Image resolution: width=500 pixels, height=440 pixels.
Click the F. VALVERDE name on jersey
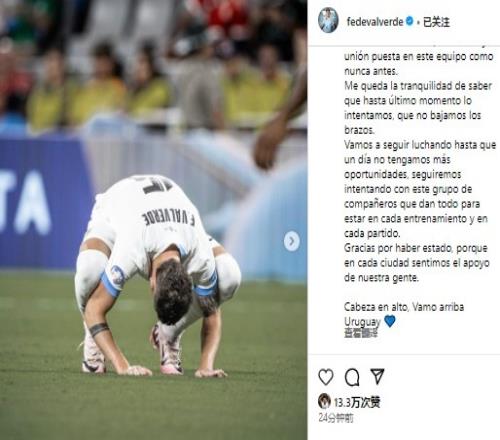click(x=168, y=217)
